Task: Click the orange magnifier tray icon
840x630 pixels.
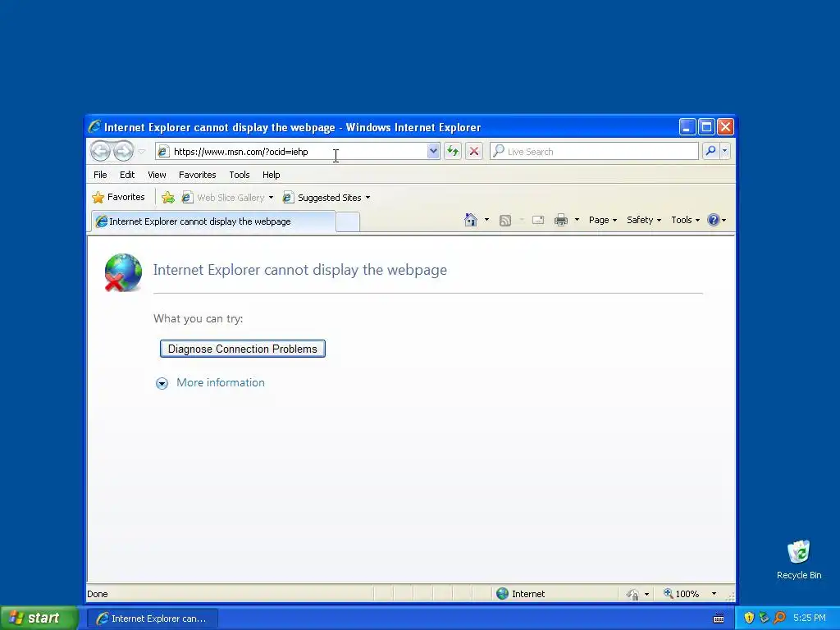Action: (x=779, y=618)
